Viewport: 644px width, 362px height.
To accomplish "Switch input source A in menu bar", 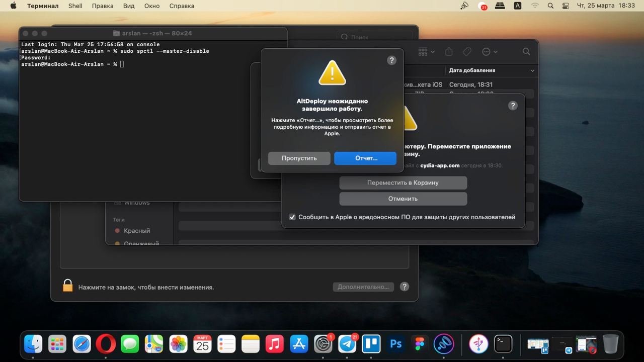I will (x=517, y=6).
